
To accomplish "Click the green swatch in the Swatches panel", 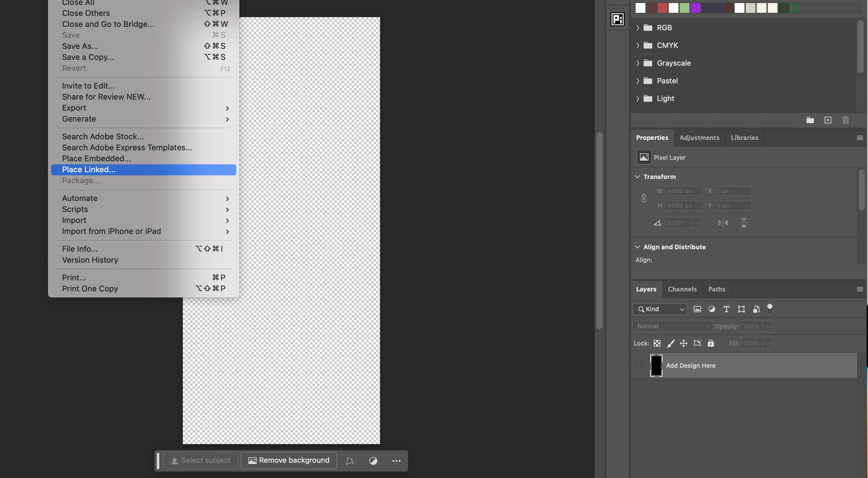I will tap(685, 8).
